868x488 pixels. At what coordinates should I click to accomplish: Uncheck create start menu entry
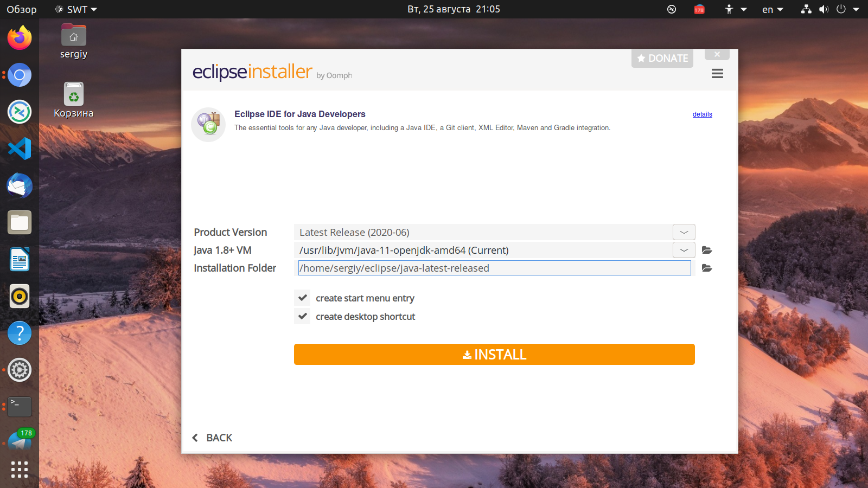point(303,298)
